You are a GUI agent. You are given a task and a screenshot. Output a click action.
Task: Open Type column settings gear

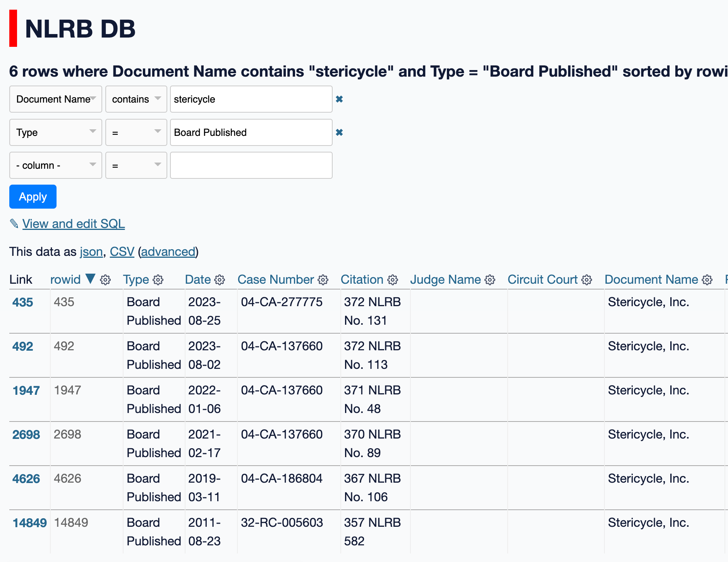click(x=158, y=280)
